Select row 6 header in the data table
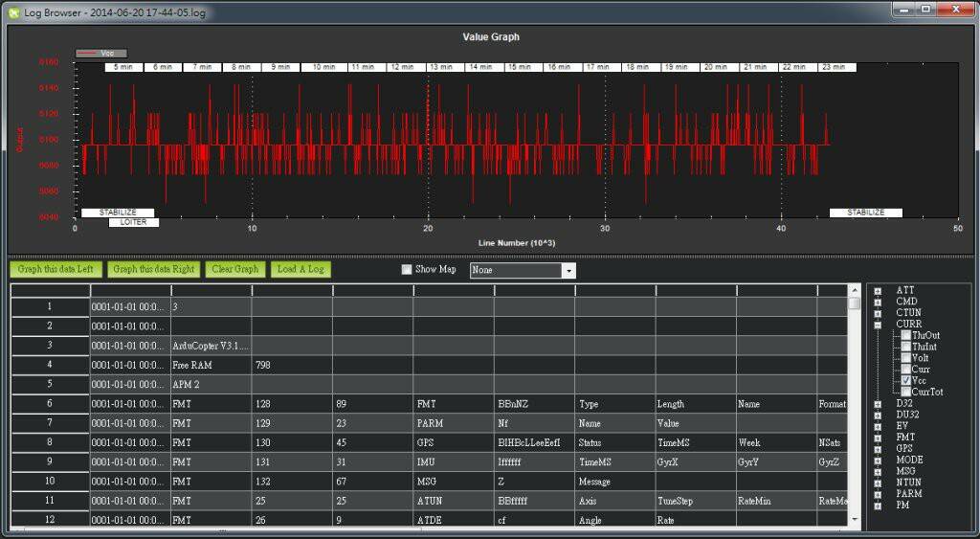980x539 pixels. [50, 405]
